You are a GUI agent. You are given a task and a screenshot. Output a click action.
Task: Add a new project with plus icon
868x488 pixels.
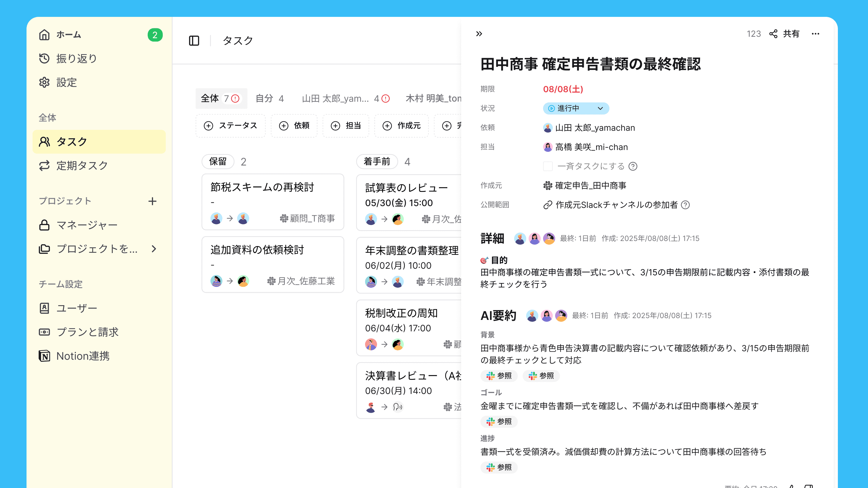point(152,201)
